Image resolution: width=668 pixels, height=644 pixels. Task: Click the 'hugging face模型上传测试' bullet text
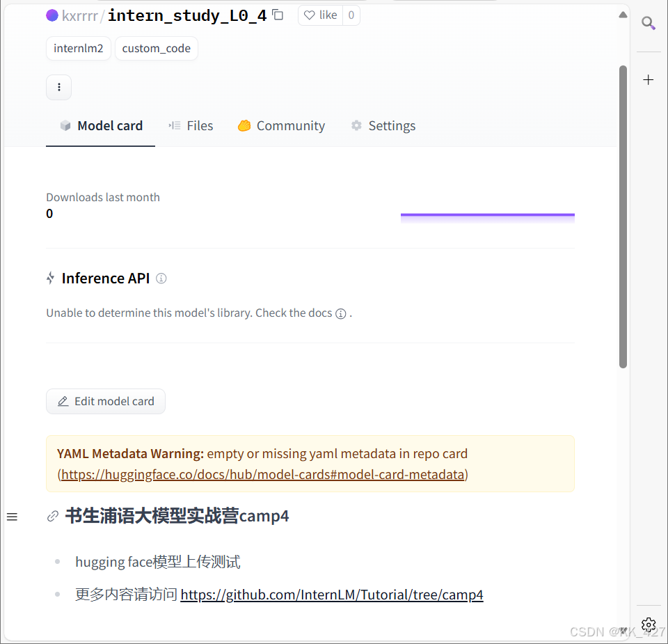(158, 562)
